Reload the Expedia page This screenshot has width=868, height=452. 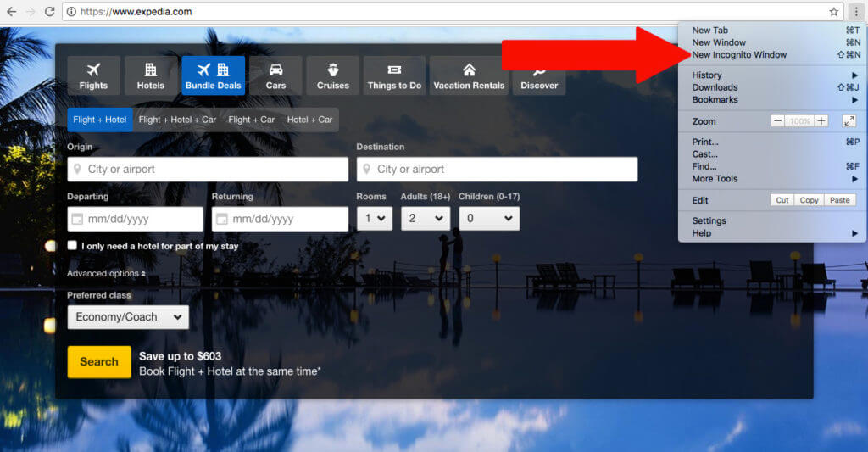point(49,12)
